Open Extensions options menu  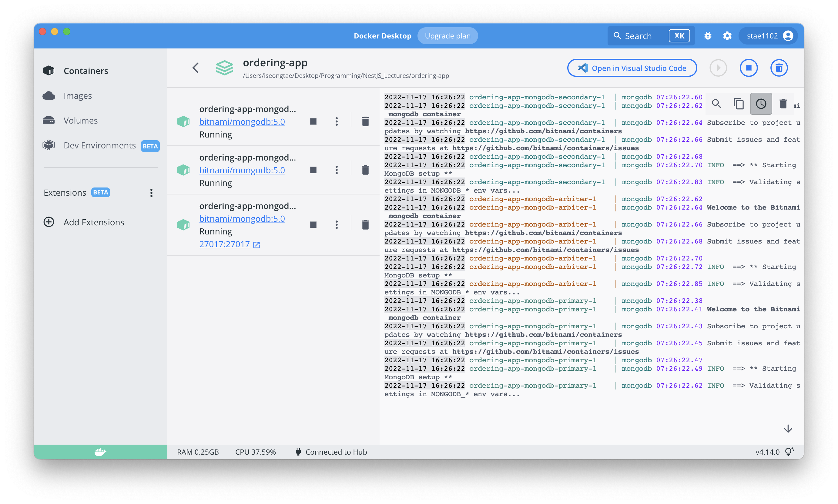(x=151, y=193)
